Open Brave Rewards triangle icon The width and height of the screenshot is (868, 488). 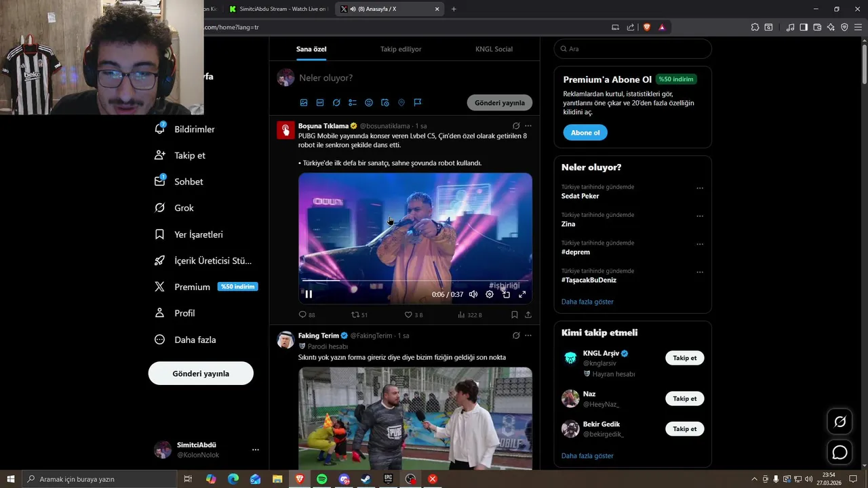point(662,27)
